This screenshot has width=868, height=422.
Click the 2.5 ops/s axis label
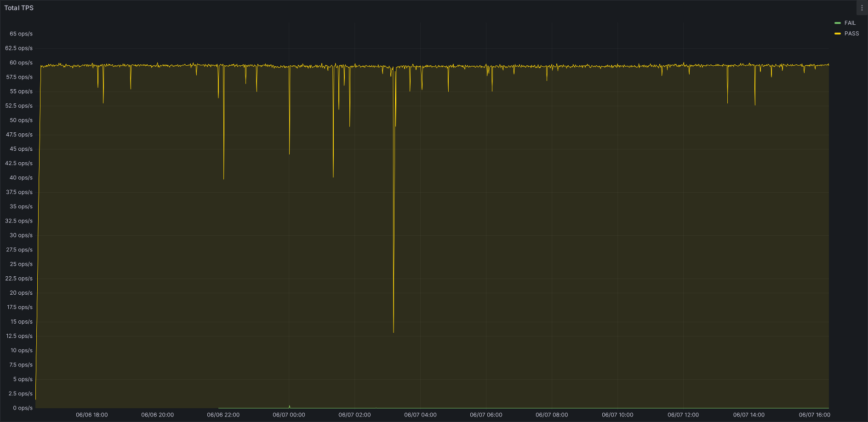[21, 393]
